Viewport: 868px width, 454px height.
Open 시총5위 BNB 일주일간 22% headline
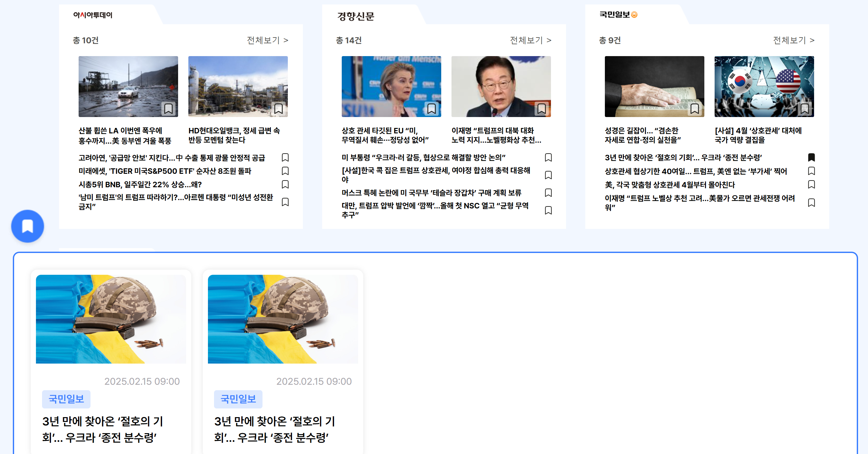(x=140, y=185)
